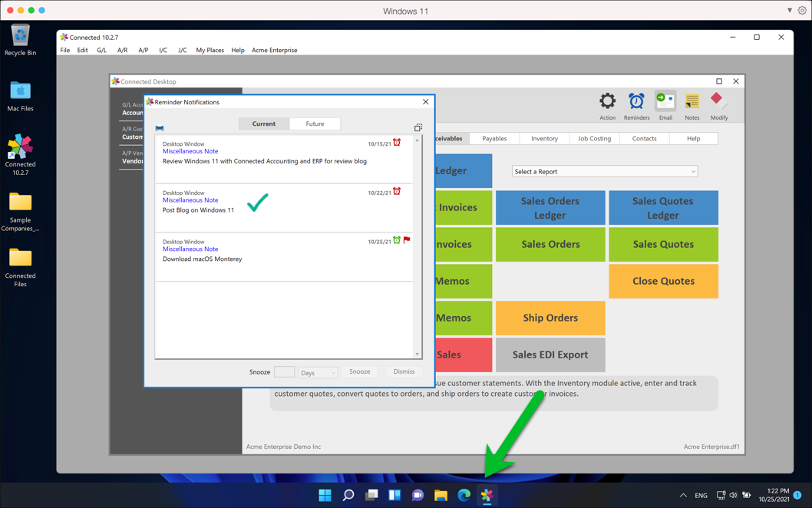Click the printer icon in Reminder Notifications

tap(160, 128)
